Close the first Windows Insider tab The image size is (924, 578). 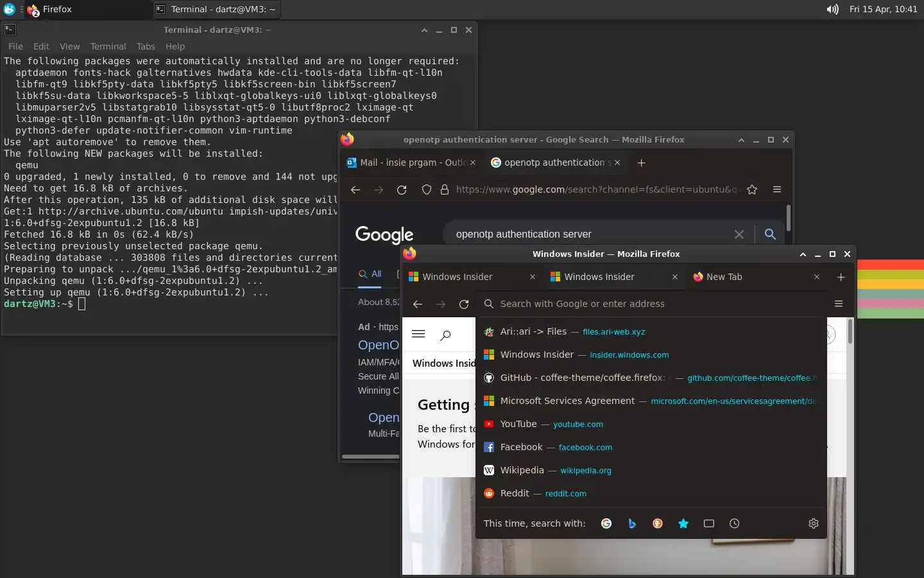point(532,277)
